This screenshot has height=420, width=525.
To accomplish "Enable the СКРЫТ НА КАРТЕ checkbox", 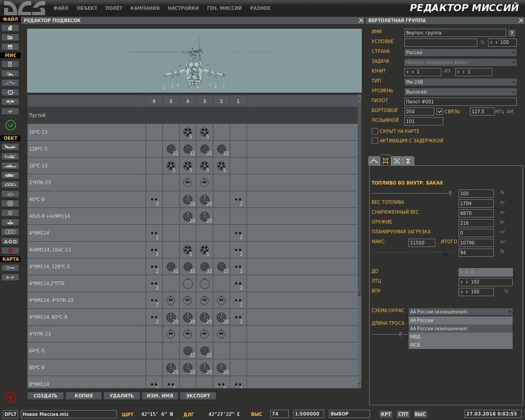I will coord(375,131).
